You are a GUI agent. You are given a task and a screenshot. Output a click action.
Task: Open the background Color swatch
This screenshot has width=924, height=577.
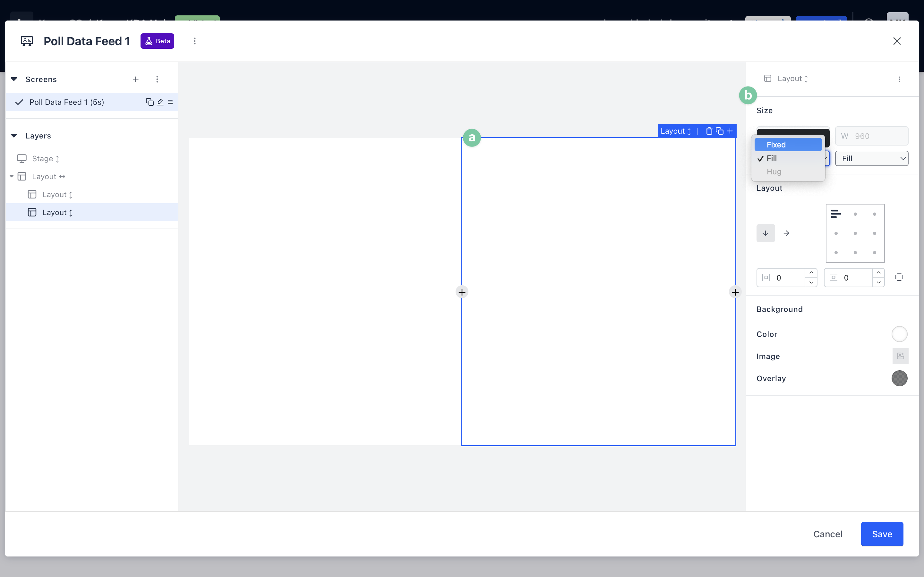(899, 334)
